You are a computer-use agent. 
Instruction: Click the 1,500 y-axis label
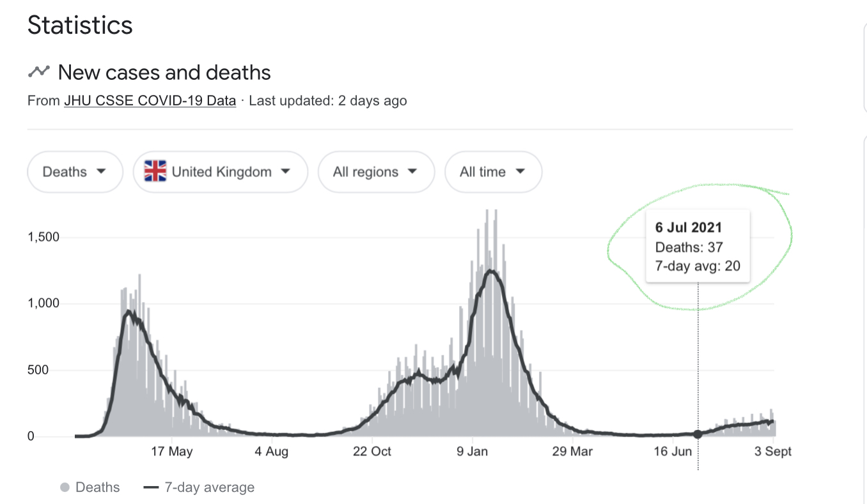[x=43, y=237]
